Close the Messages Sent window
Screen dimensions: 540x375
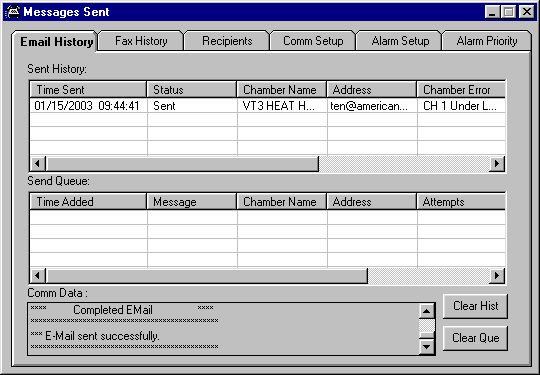point(527,12)
